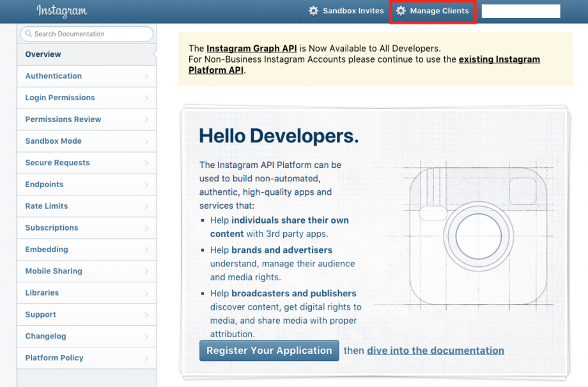Click the gear icon beside Manage Clients
The width and height of the screenshot is (588, 387).
click(401, 11)
